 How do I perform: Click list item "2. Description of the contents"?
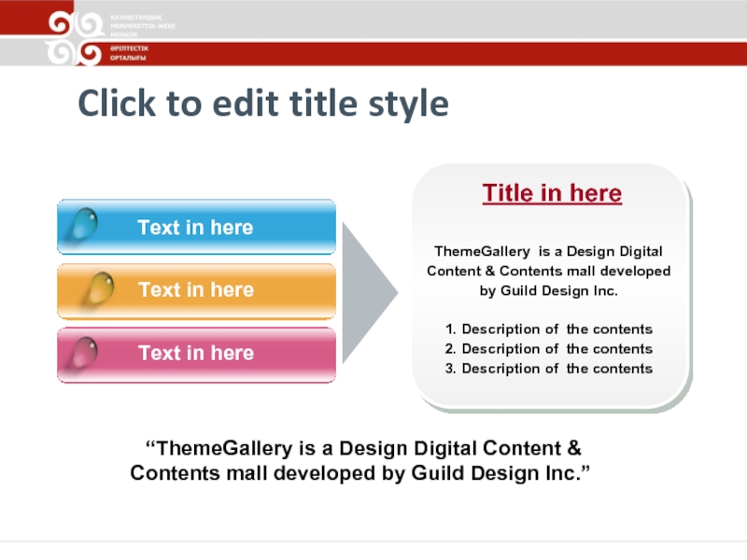point(549,348)
